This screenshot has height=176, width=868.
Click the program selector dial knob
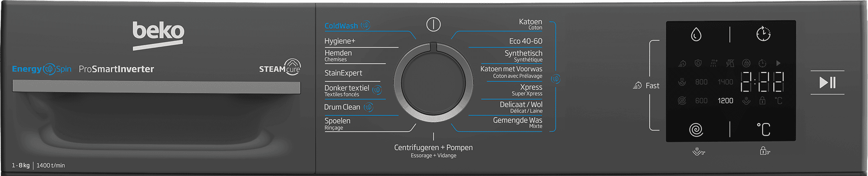(x=433, y=82)
